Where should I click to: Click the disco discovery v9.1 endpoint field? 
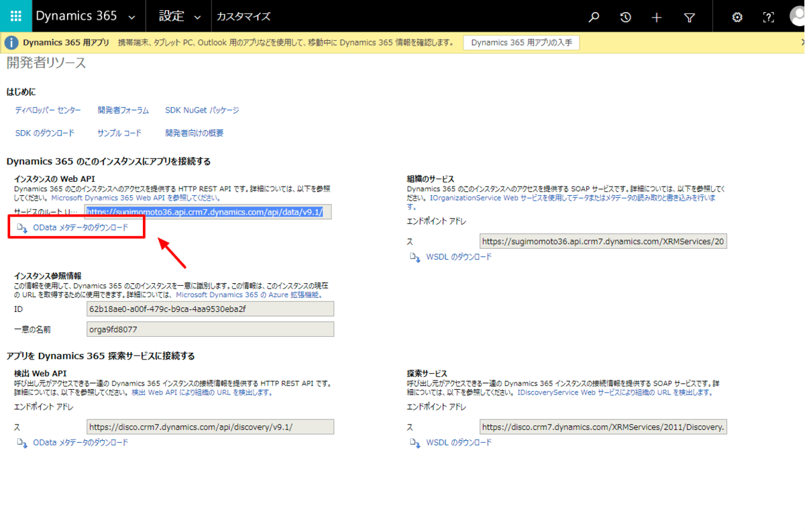pyautogui.click(x=210, y=427)
